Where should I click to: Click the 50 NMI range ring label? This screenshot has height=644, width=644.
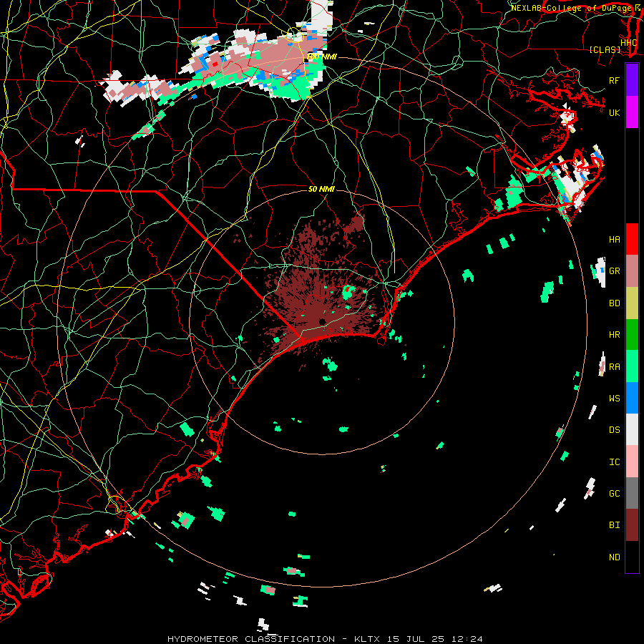click(321, 189)
